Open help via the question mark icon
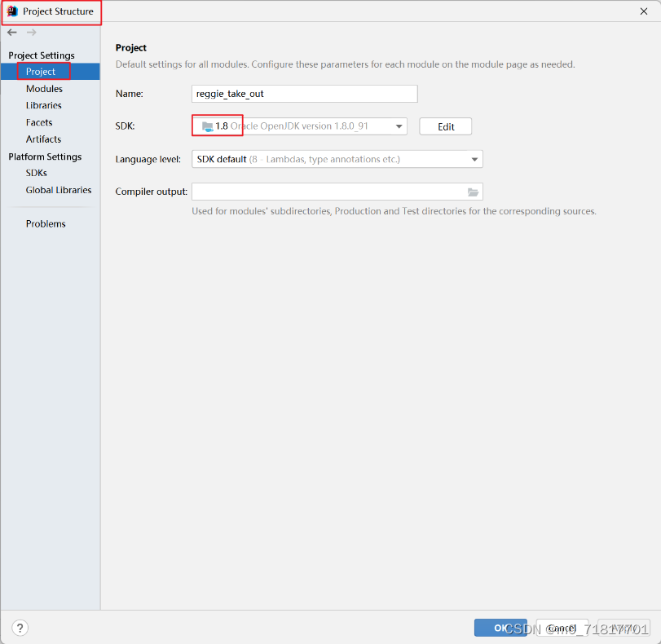The width and height of the screenshot is (661, 644). pyautogui.click(x=19, y=628)
